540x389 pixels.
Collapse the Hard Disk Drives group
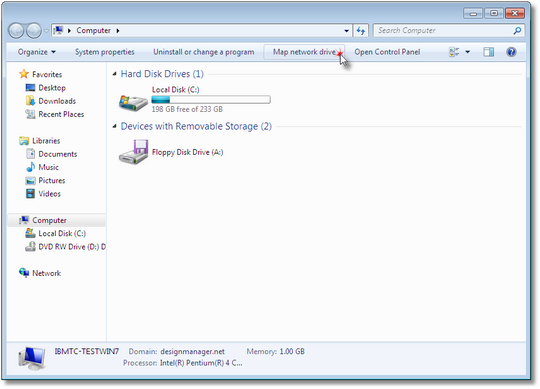click(114, 74)
